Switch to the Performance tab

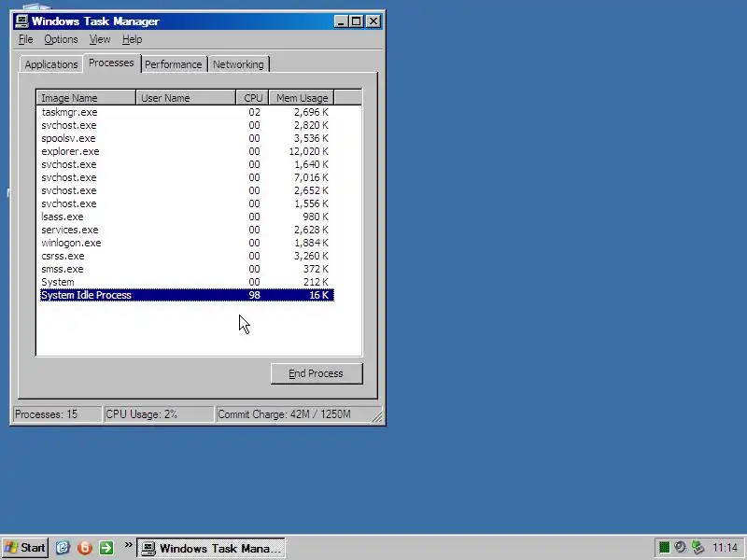coord(174,64)
